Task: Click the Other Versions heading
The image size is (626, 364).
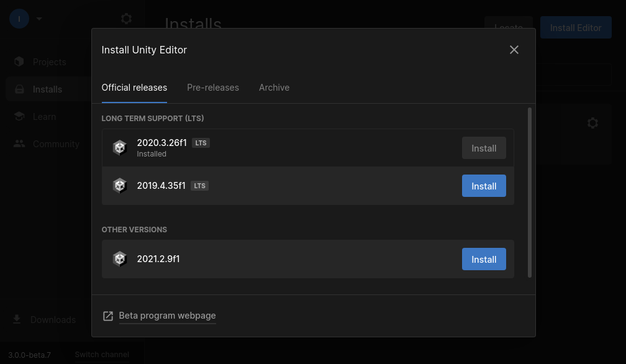Action: 134,230
